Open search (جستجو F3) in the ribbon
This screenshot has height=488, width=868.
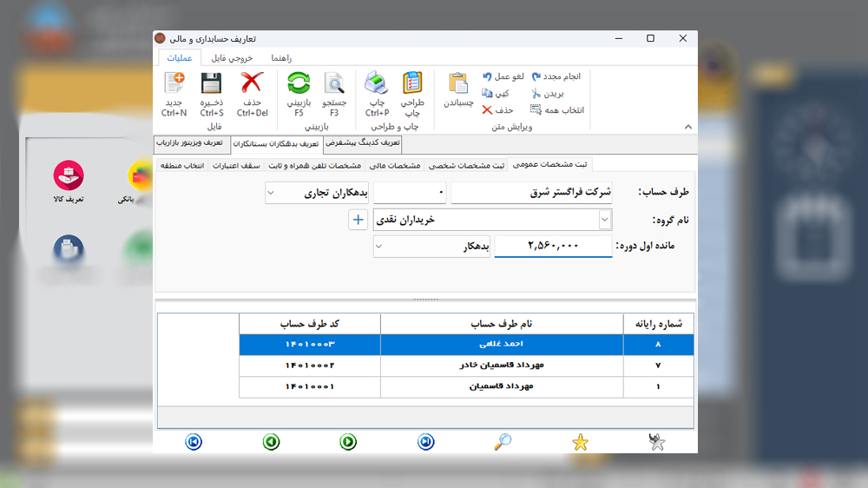pyautogui.click(x=334, y=84)
